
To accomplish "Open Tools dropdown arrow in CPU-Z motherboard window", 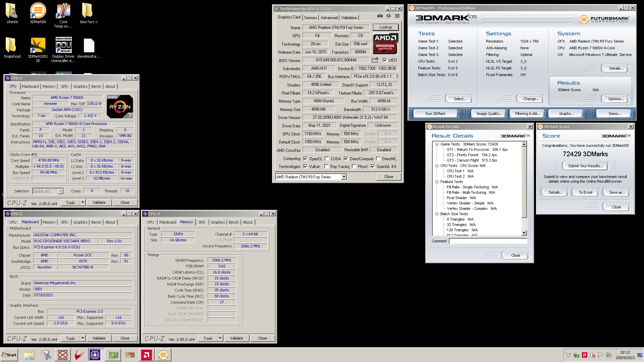I will point(83,338).
